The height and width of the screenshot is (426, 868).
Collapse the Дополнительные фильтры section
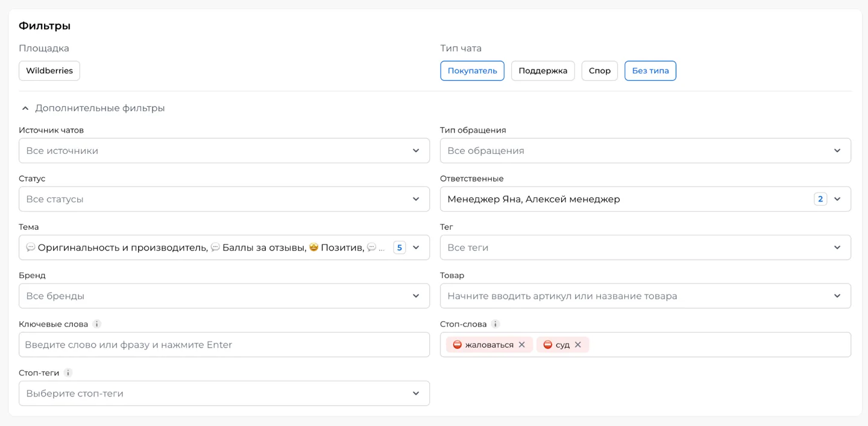[x=93, y=108]
